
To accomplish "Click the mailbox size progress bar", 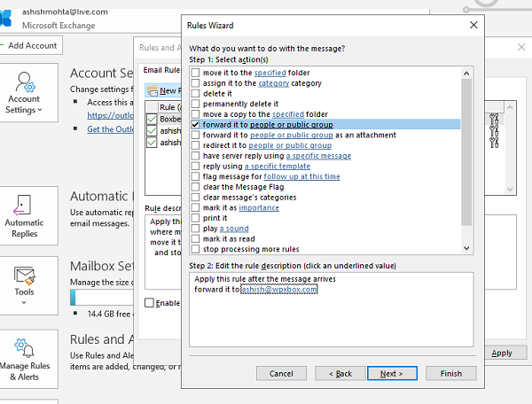I will [x=102, y=297].
